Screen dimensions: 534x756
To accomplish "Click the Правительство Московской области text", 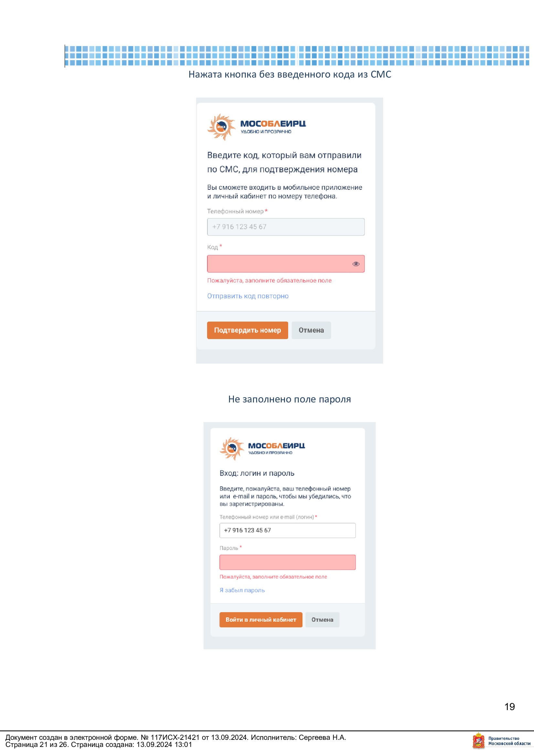I will tap(509, 741).
